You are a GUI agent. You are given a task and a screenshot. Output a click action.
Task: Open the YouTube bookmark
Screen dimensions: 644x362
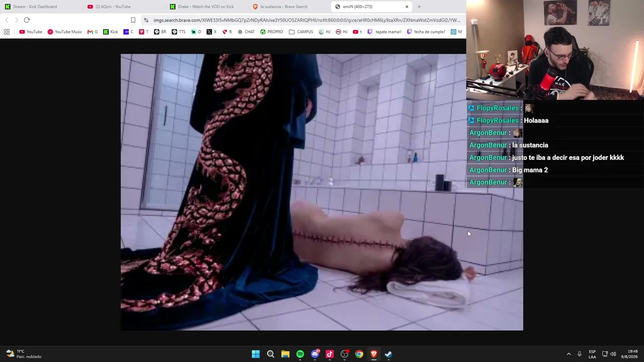(x=31, y=32)
